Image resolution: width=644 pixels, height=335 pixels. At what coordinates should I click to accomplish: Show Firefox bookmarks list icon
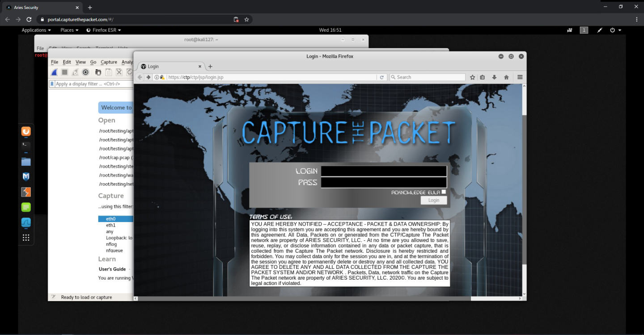coord(483,77)
